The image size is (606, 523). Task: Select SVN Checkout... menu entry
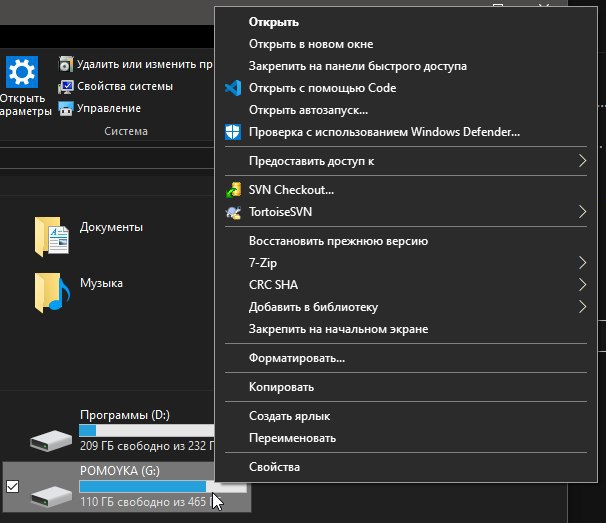[x=406, y=190]
